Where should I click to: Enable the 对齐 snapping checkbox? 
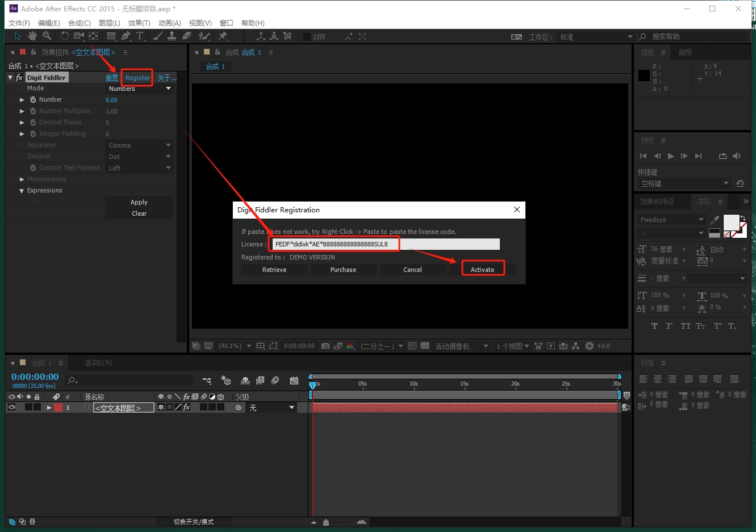tap(307, 37)
